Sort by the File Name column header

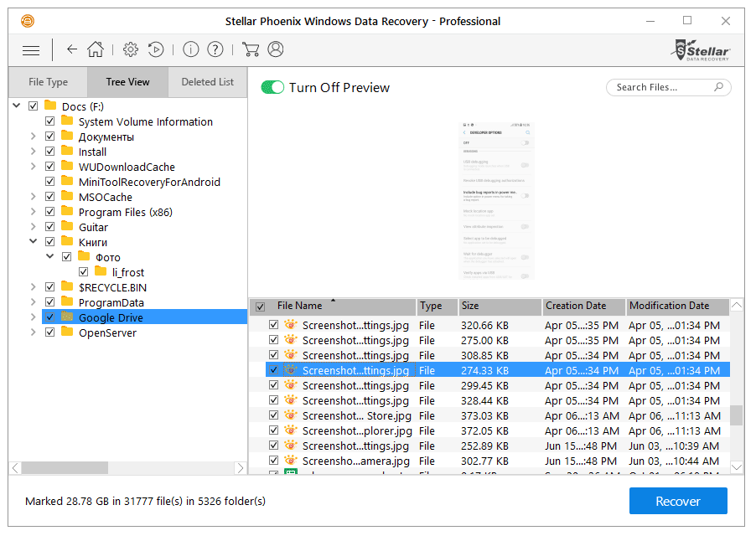click(x=333, y=306)
